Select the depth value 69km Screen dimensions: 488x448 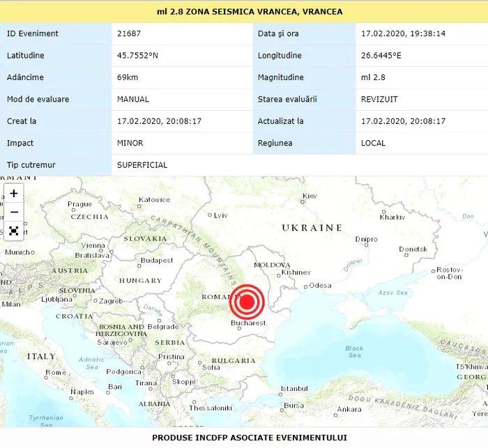(127, 77)
